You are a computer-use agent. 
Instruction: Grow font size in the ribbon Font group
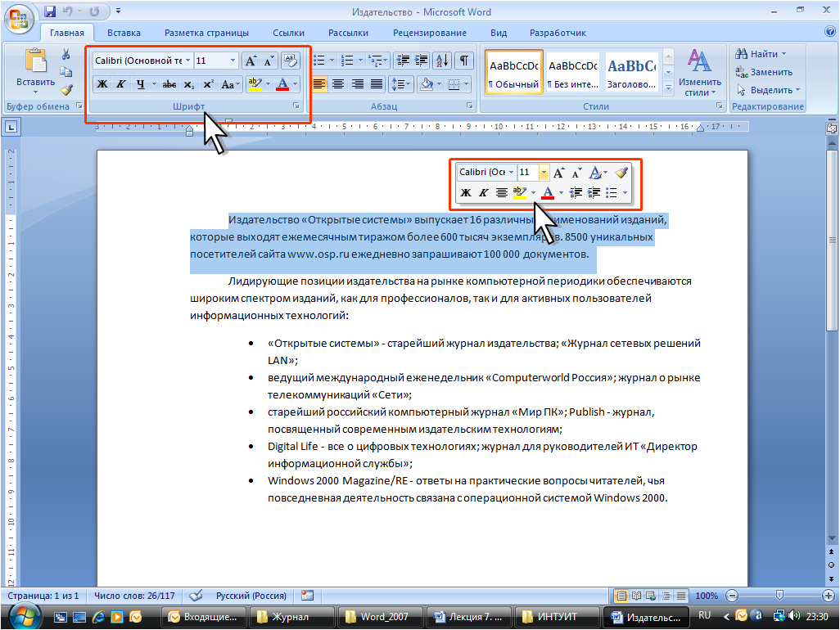251,61
